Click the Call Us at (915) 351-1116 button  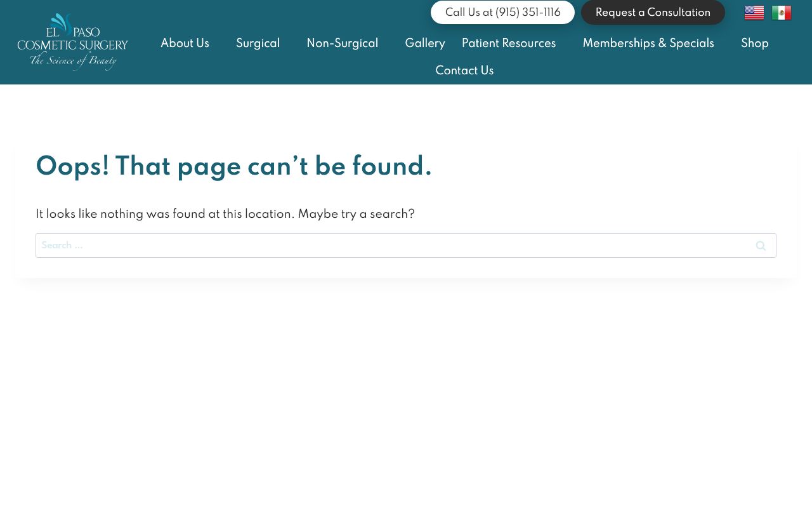pos(502,13)
